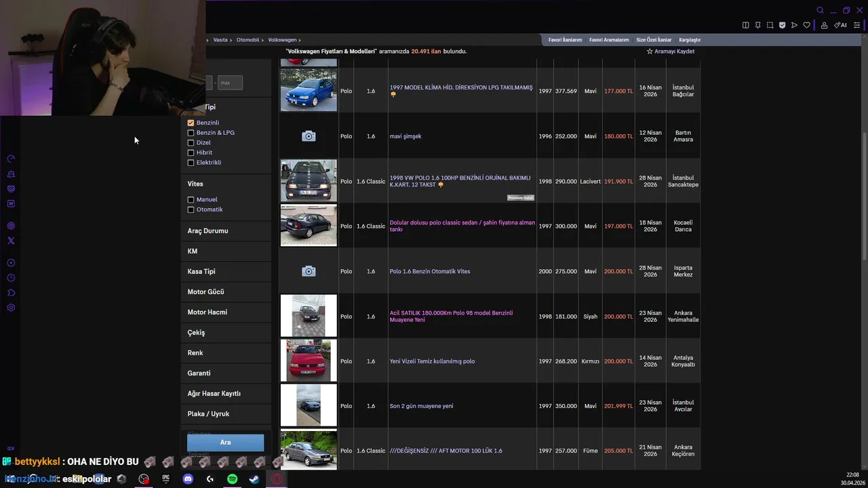Image resolution: width=868 pixels, height=488 pixels.
Task: Click the ad blocker shield icon
Action: tap(782, 25)
